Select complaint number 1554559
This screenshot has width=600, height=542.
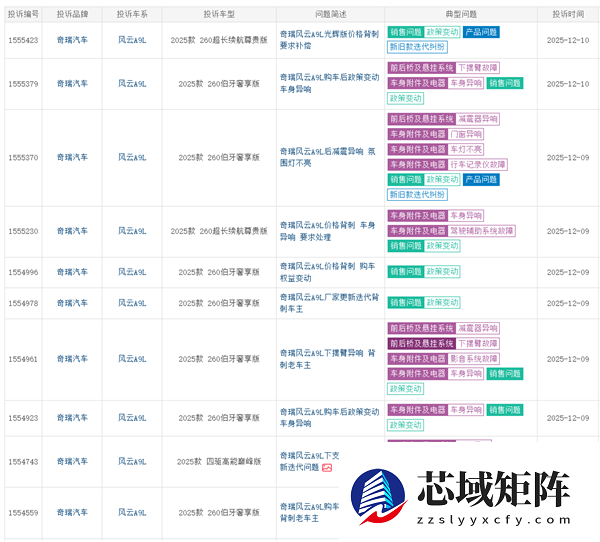pyautogui.click(x=23, y=513)
